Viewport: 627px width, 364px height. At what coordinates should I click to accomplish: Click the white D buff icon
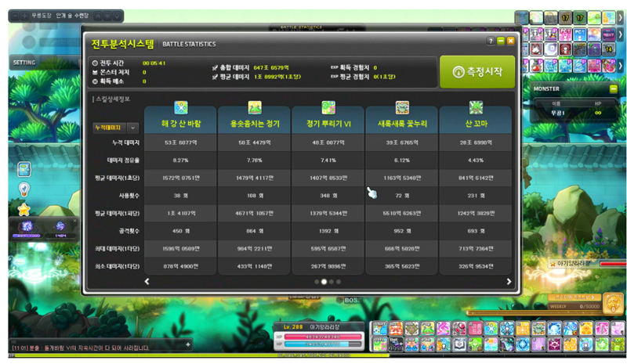click(x=551, y=49)
